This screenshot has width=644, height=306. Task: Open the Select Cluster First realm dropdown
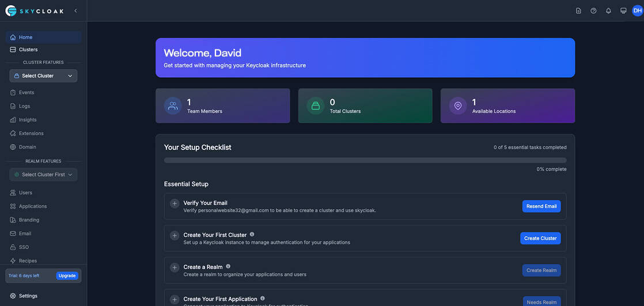click(43, 175)
